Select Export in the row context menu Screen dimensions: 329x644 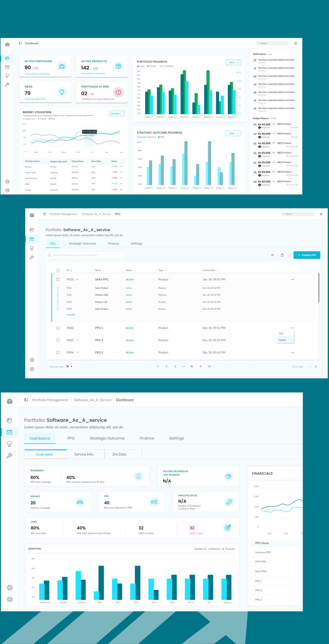(285, 340)
